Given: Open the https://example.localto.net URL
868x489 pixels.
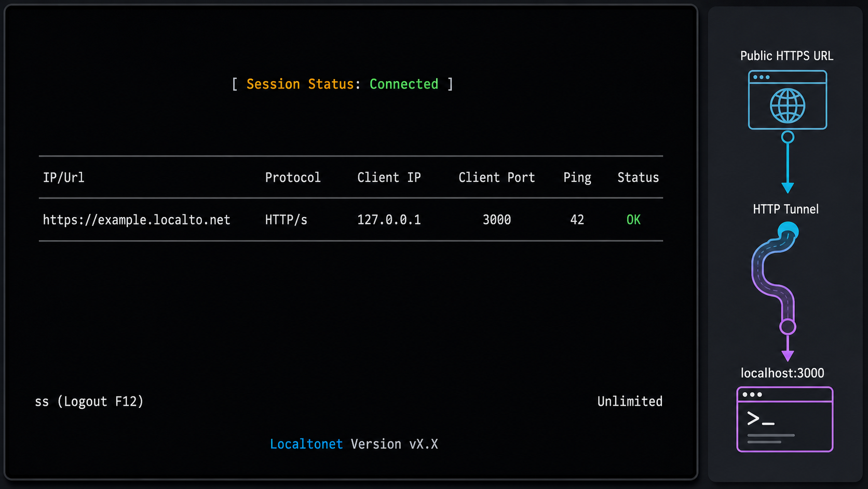Looking at the screenshot, I should click(137, 220).
